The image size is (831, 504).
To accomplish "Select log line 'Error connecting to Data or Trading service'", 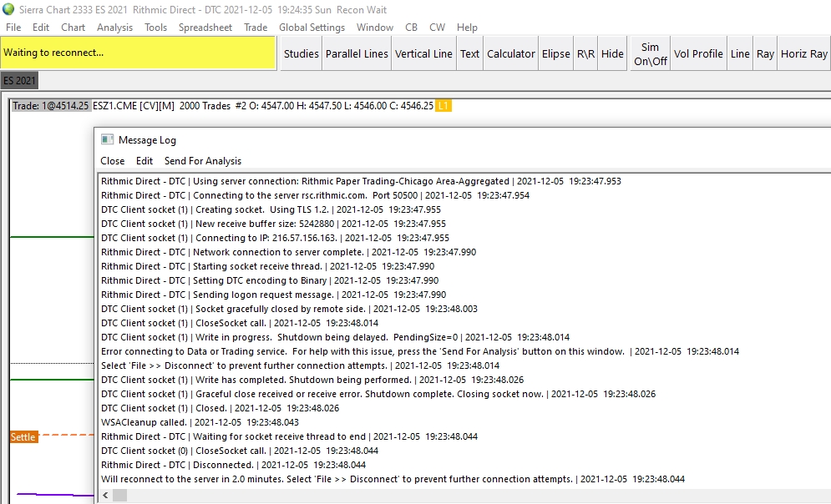I will [420, 351].
